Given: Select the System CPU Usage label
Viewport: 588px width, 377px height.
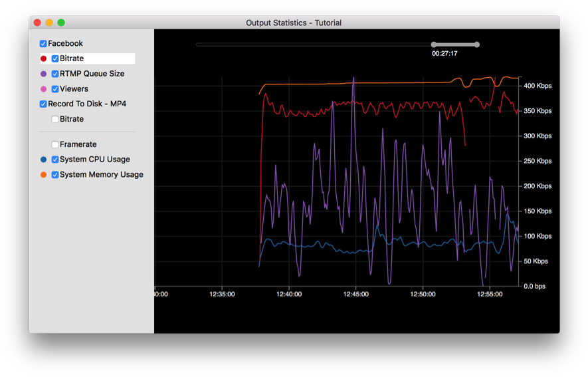Looking at the screenshot, I should [95, 160].
